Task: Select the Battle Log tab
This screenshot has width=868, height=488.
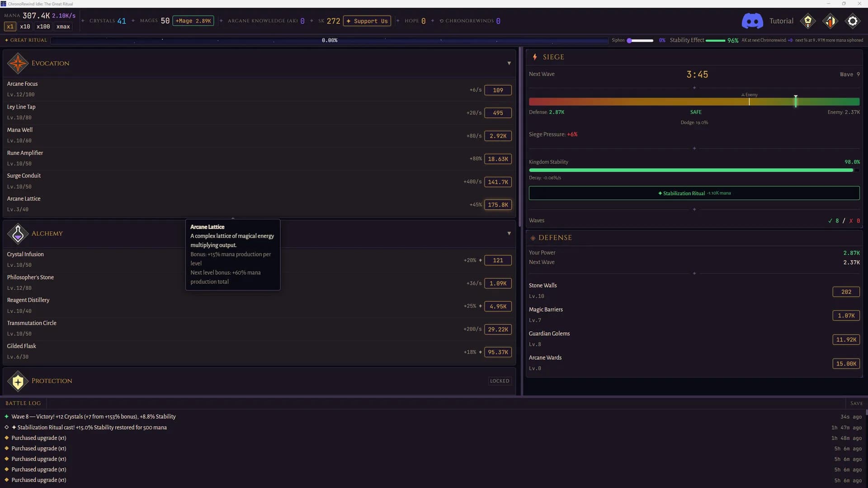Action: tap(23, 403)
